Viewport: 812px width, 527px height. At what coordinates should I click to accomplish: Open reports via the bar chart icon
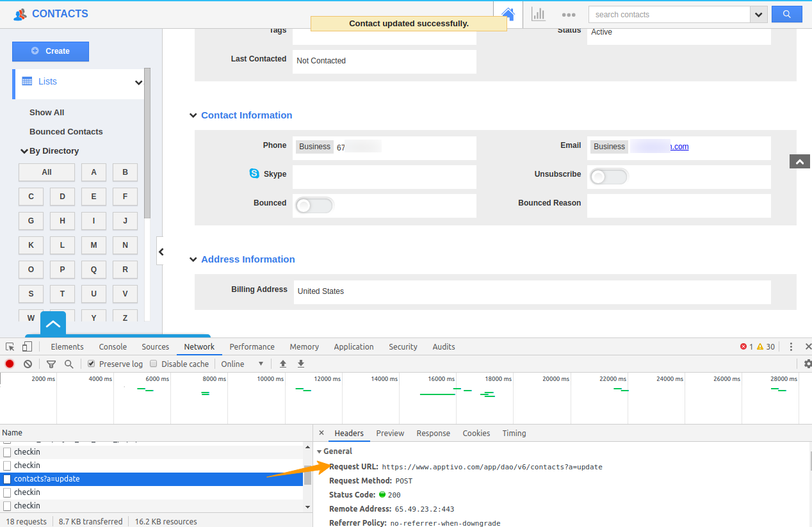[538, 15]
